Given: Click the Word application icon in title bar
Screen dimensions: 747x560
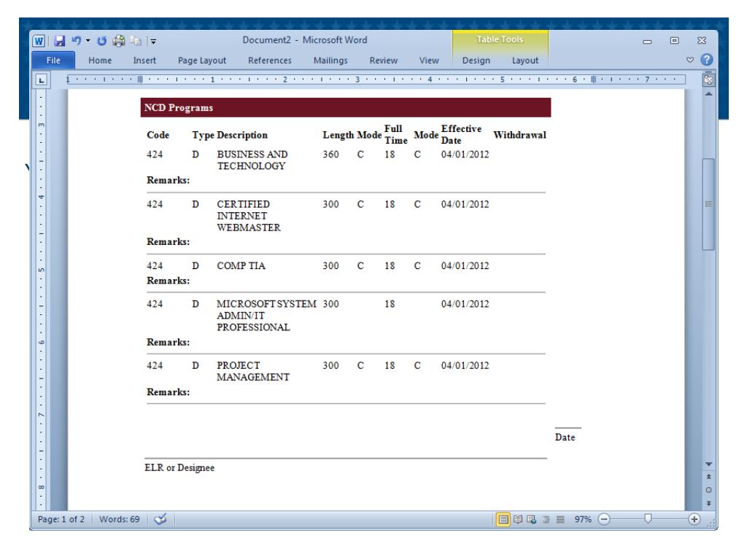Looking at the screenshot, I should [x=39, y=41].
